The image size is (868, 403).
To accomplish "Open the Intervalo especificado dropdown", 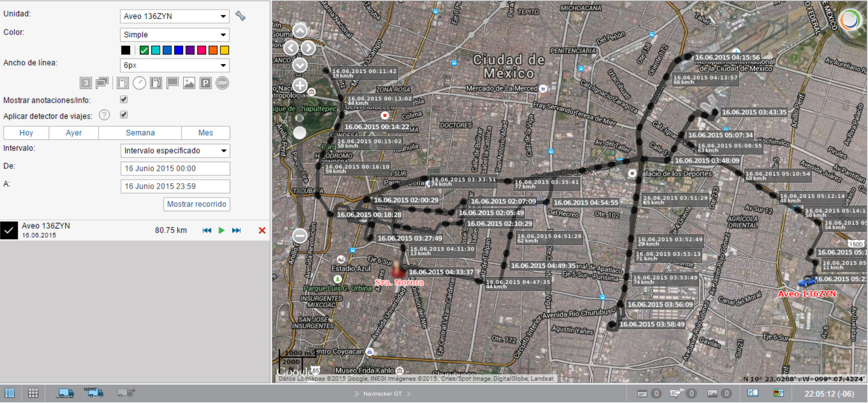I will [x=175, y=151].
